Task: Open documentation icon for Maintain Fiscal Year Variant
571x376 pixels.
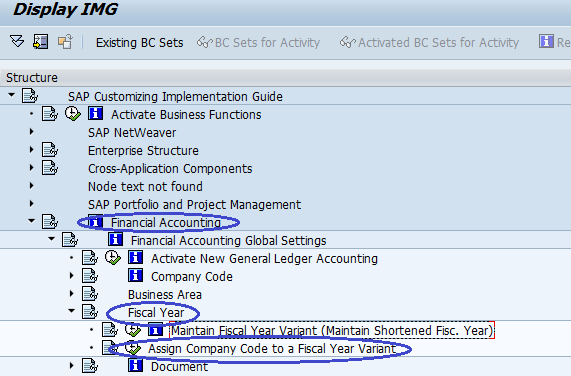Action: click(x=110, y=330)
